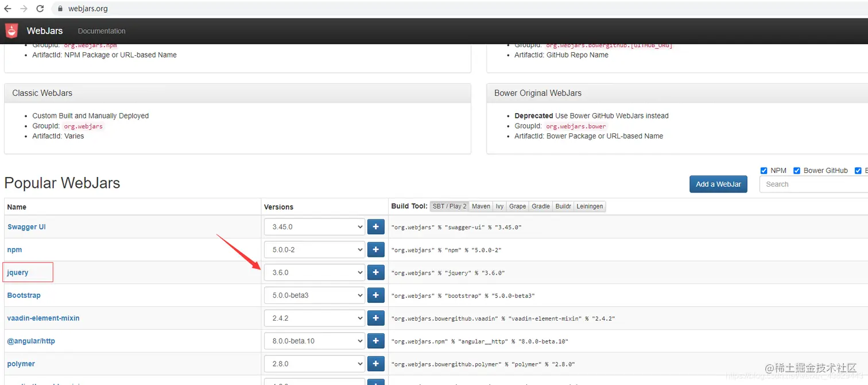
Task: Click the plus button in jquery row
Action: point(375,272)
